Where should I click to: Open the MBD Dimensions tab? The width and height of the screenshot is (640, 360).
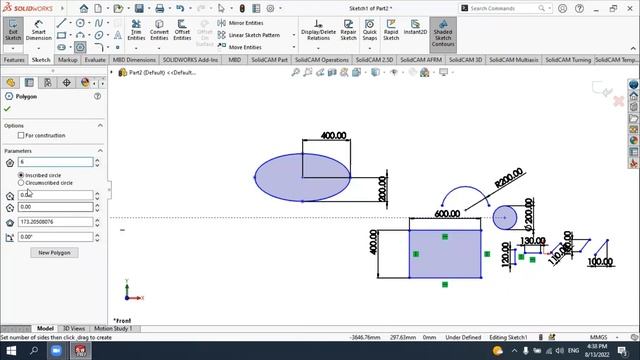tap(134, 60)
